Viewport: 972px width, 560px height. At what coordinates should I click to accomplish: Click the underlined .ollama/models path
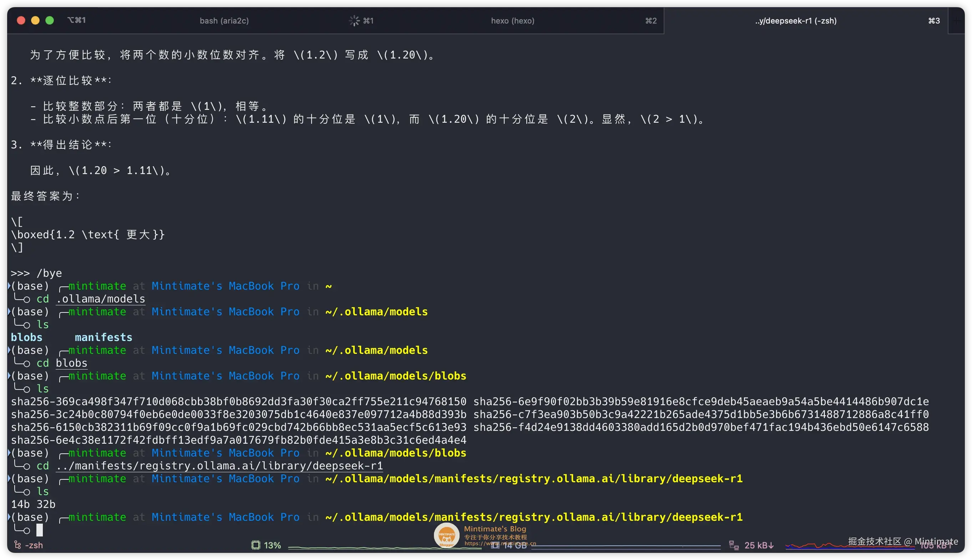pyautogui.click(x=101, y=299)
